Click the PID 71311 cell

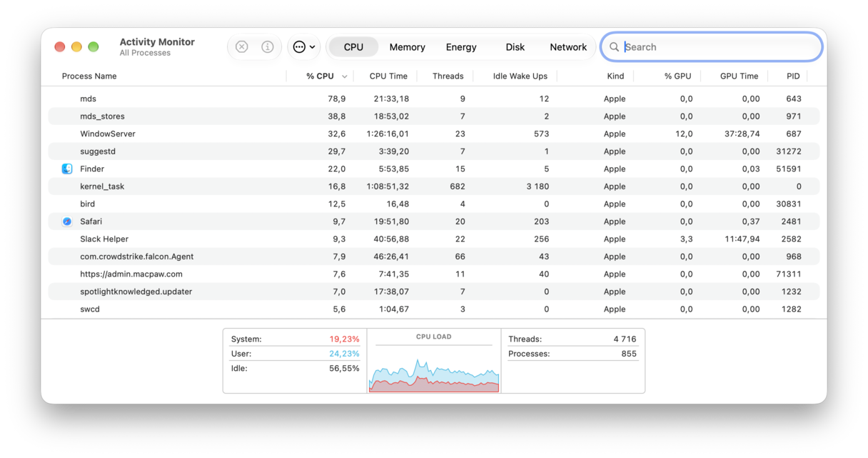point(789,274)
